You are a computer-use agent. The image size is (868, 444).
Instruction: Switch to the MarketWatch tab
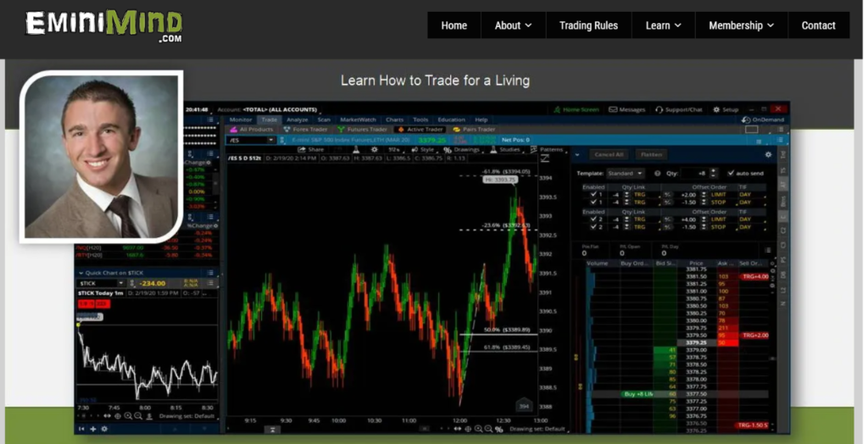pos(358,119)
